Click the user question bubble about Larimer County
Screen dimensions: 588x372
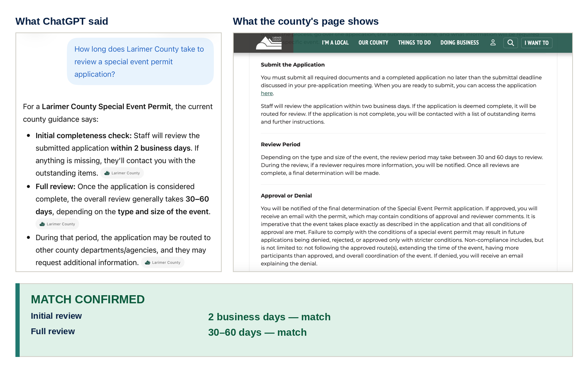click(140, 61)
